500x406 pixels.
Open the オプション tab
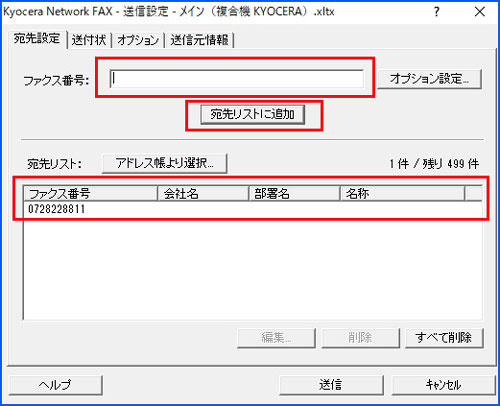coord(138,40)
